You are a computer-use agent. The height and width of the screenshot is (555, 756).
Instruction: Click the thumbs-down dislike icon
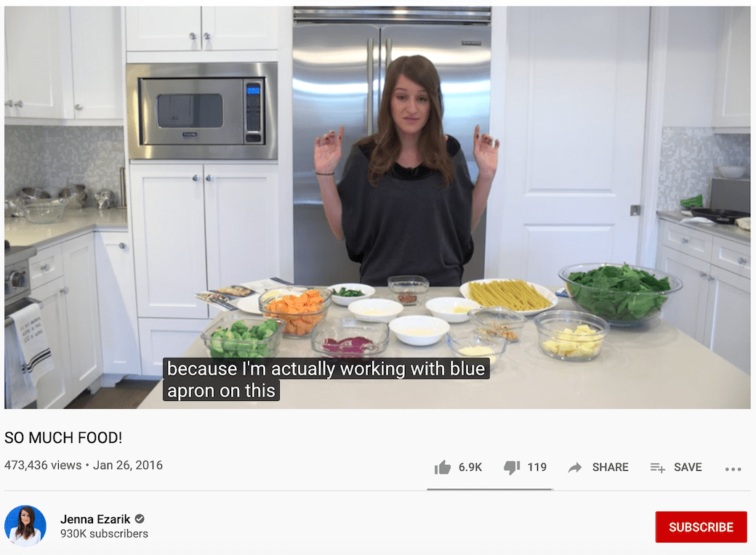(512, 467)
